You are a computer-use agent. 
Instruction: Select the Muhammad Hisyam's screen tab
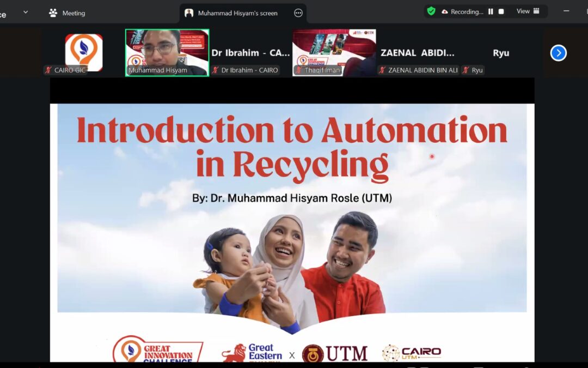click(237, 13)
